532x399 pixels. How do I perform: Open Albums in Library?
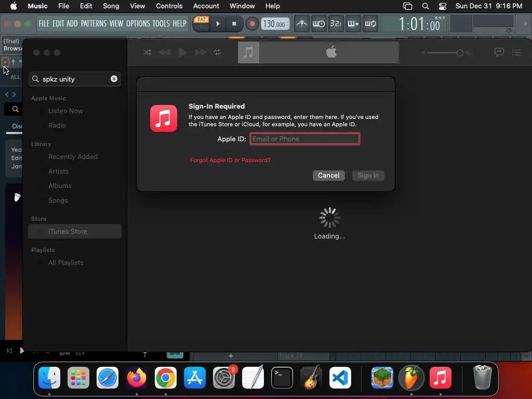60,186
